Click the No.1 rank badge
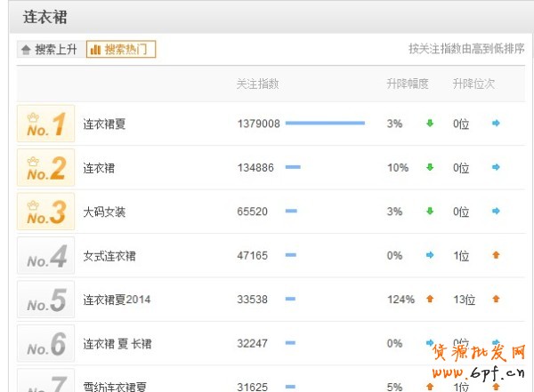Viewport: 534px width, 392px height. click(45, 124)
